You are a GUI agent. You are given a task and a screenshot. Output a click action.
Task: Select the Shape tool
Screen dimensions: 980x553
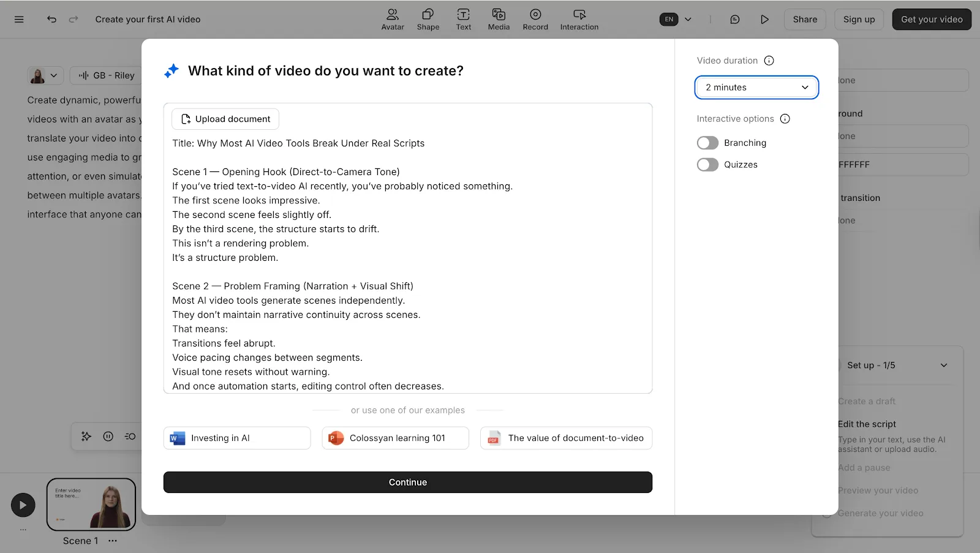(x=428, y=19)
